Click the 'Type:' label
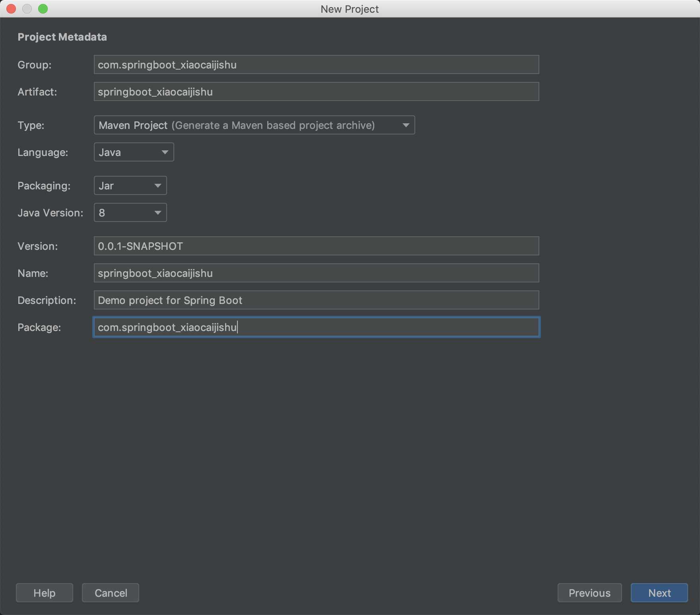 pos(31,125)
